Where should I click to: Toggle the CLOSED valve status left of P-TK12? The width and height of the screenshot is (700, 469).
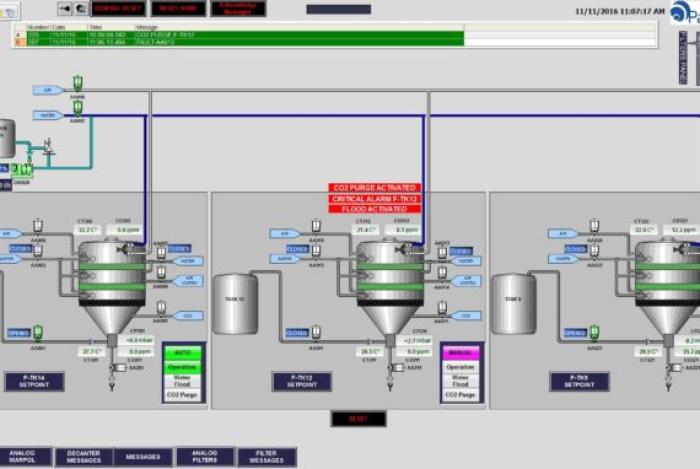pyautogui.click(x=297, y=248)
